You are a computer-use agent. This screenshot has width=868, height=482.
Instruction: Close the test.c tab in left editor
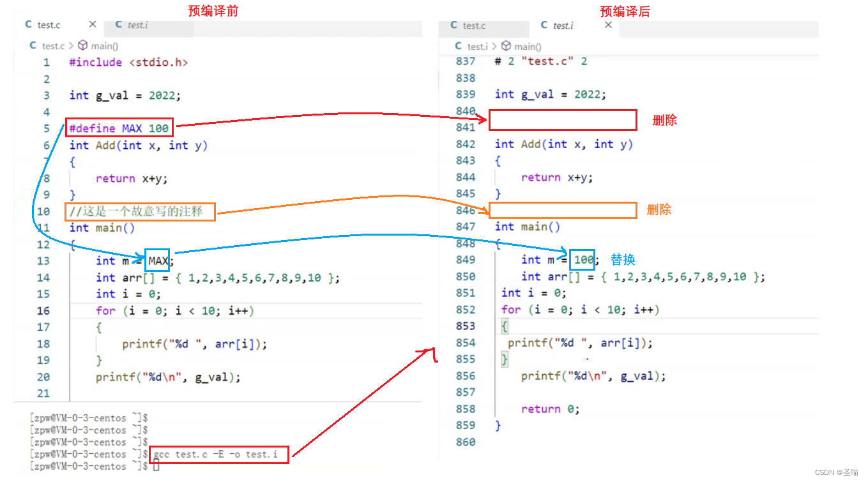pyautogui.click(x=93, y=24)
